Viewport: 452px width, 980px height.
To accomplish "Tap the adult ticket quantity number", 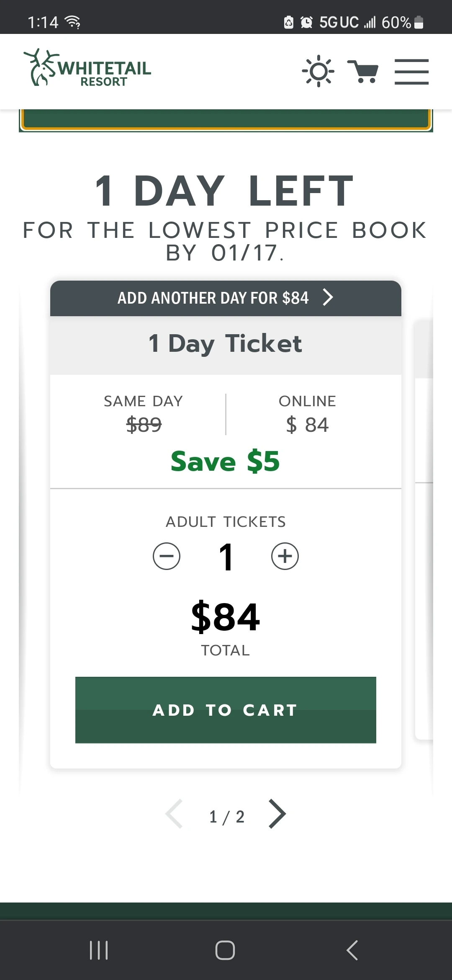I will pyautogui.click(x=226, y=557).
